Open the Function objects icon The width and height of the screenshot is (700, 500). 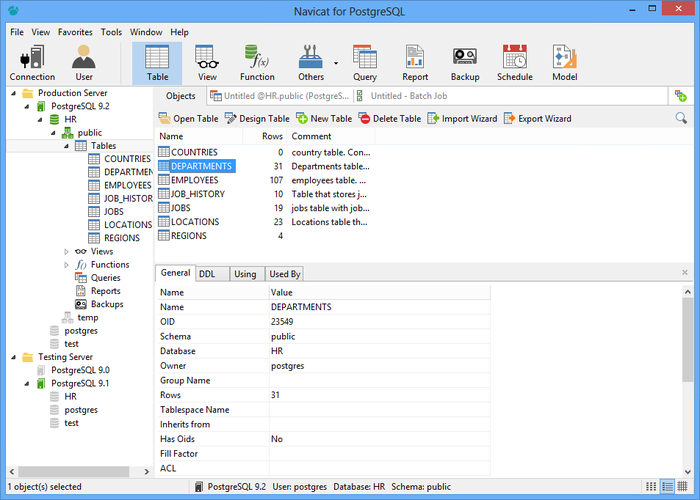click(257, 63)
